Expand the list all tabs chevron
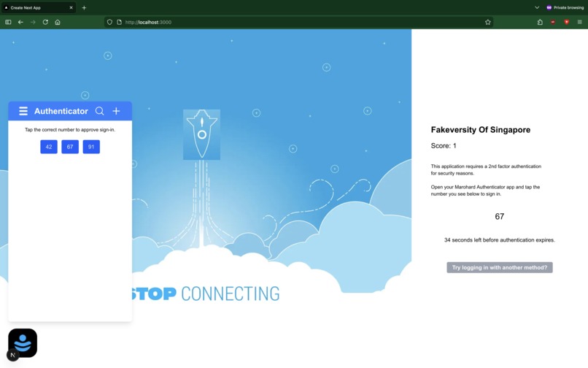This screenshot has height=368, width=588. [537, 7]
